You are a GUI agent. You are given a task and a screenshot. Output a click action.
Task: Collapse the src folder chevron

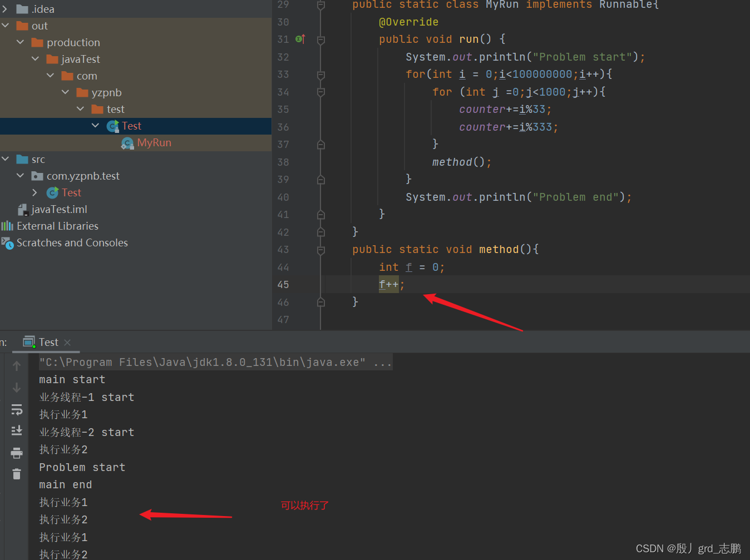coord(6,159)
